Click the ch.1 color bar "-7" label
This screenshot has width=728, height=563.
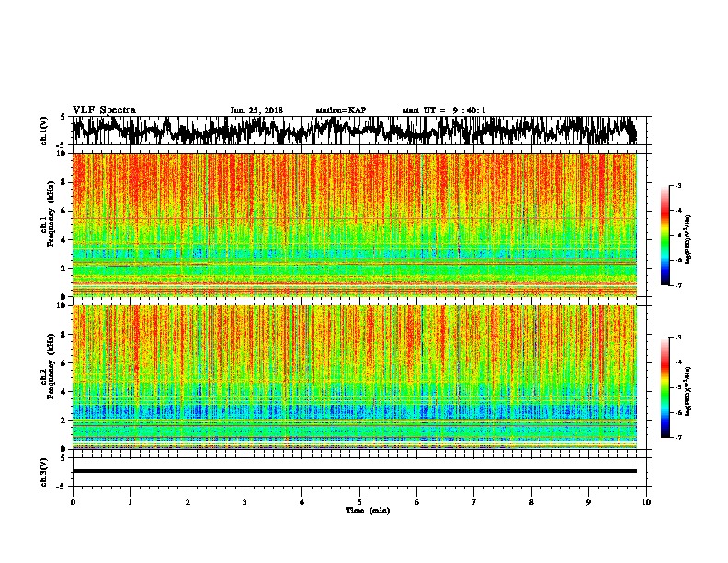pyautogui.click(x=677, y=285)
